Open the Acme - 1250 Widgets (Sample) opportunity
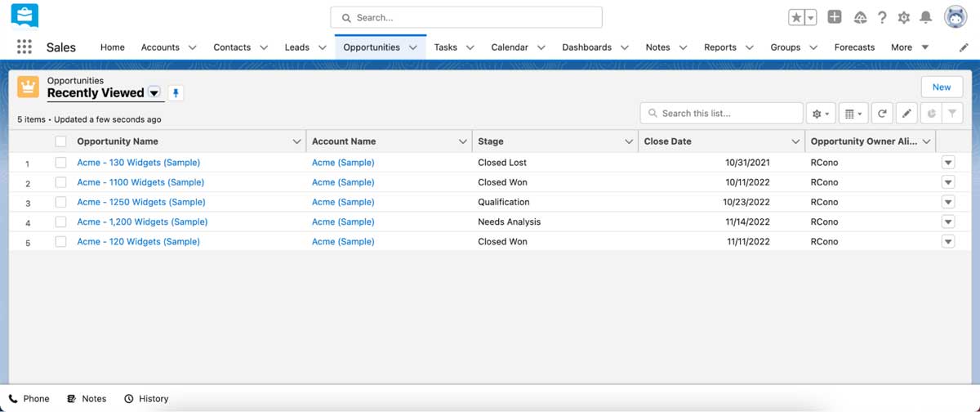The image size is (980, 412). tap(141, 202)
